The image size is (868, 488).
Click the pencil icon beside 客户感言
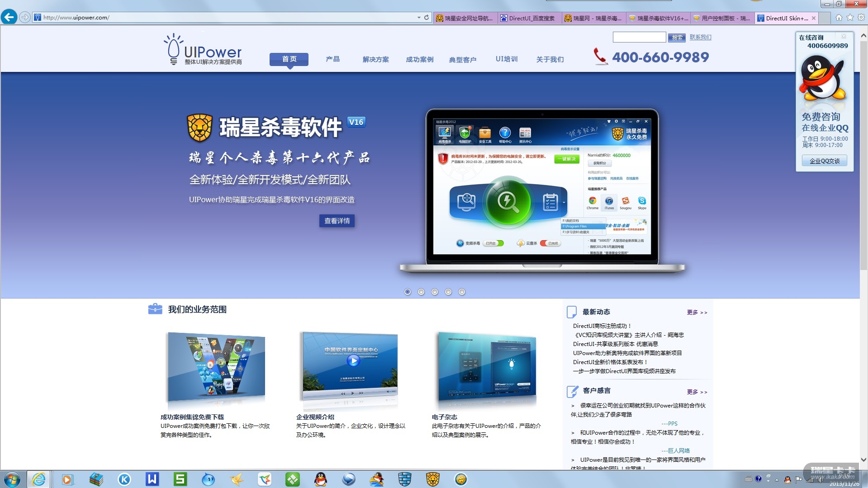[572, 391]
